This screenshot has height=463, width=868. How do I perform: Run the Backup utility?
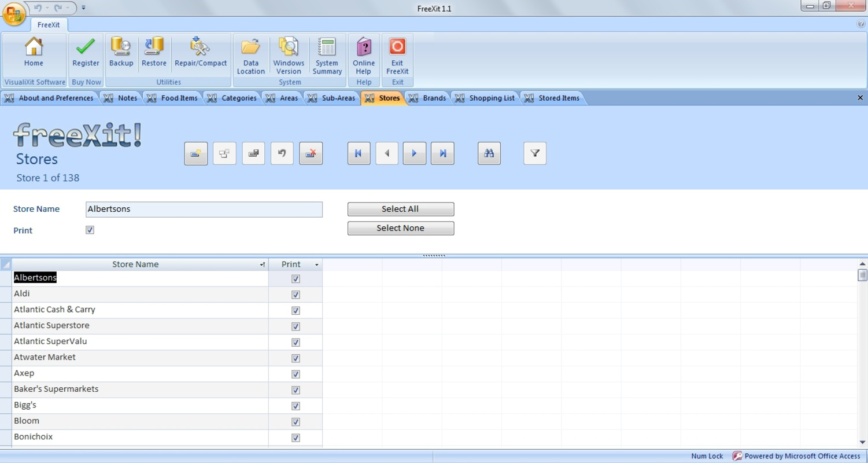(121, 53)
